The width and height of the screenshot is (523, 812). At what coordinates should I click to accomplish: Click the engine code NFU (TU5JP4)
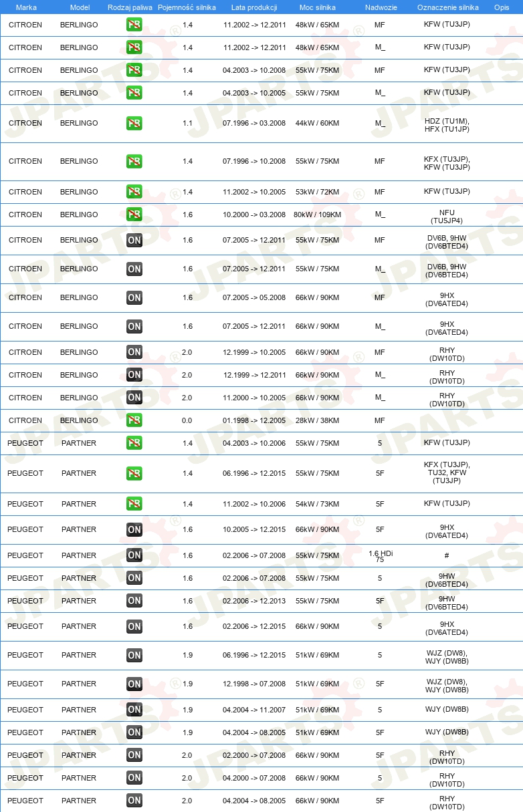(x=447, y=218)
